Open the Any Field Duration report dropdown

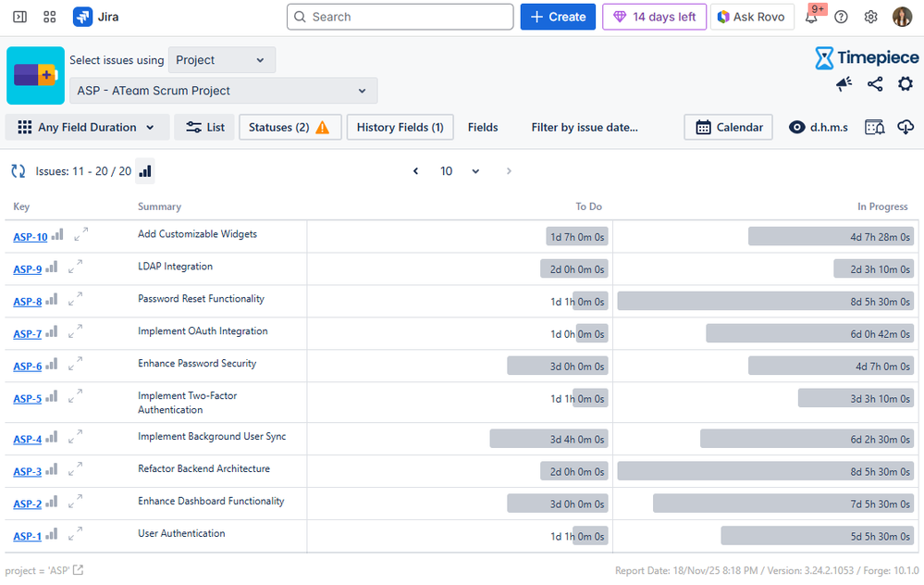tap(87, 128)
